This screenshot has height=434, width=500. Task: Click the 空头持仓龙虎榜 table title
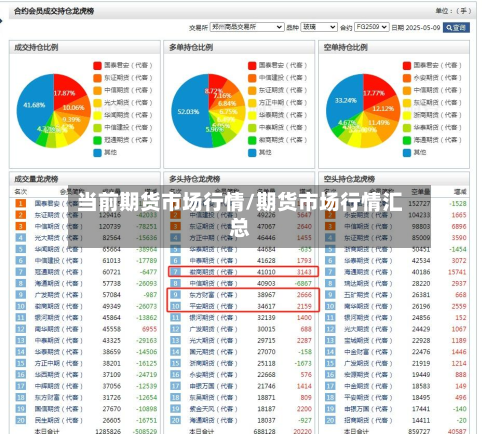tap(349, 179)
